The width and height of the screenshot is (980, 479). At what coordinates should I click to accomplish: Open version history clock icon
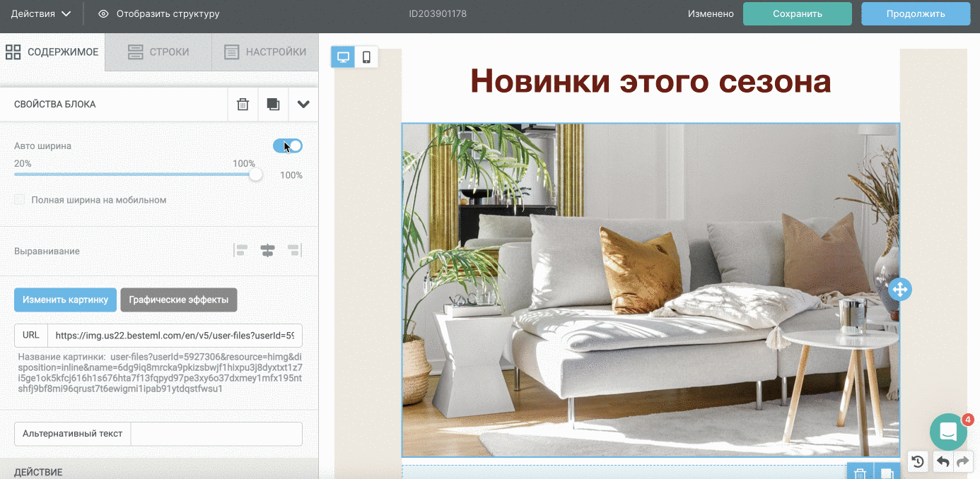point(917,462)
